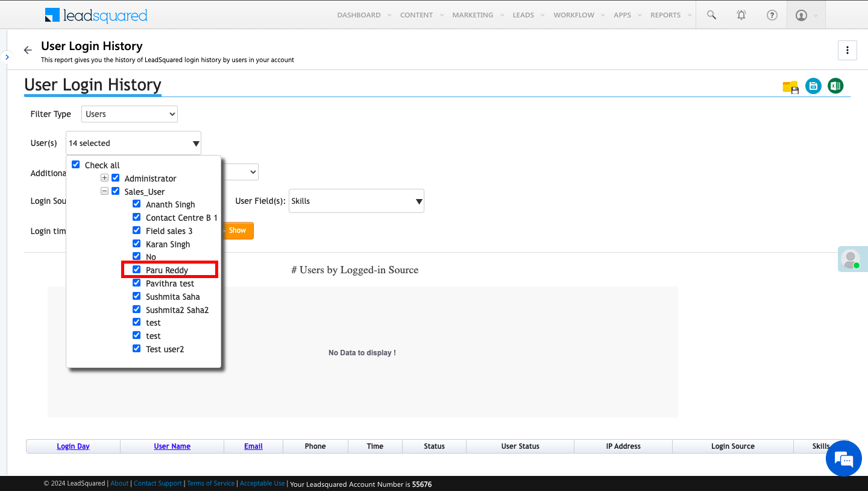Click the yellow folder save icon
The image size is (868, 491).
791,87
